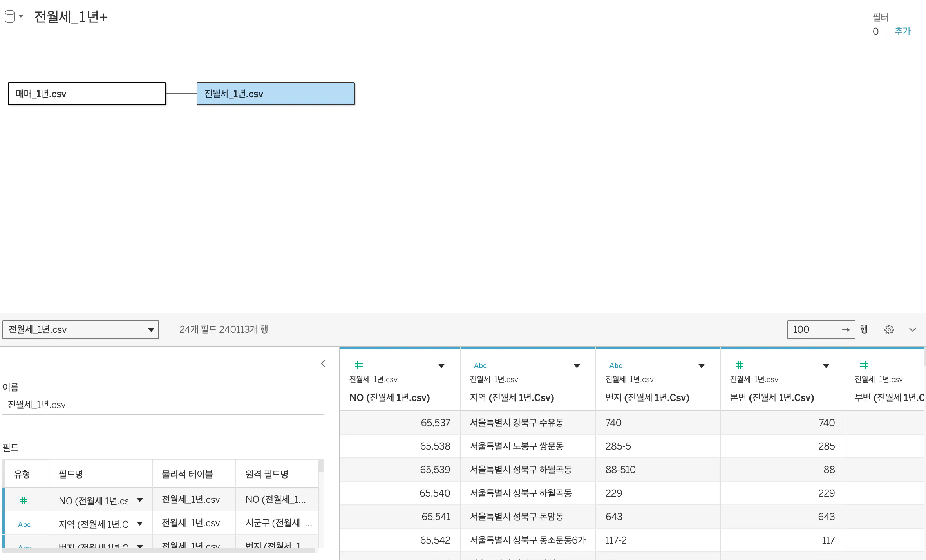Image resolution: width=926 pixels, height=560 pixels.
Task: Click the data source title 전월세_1년+
Action: point(71,17)
